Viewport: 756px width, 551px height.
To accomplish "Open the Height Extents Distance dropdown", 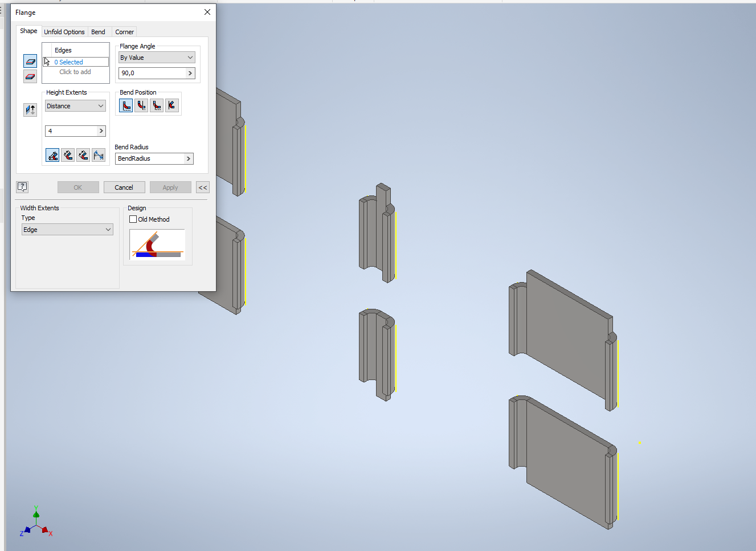I will tap(75, 105).
